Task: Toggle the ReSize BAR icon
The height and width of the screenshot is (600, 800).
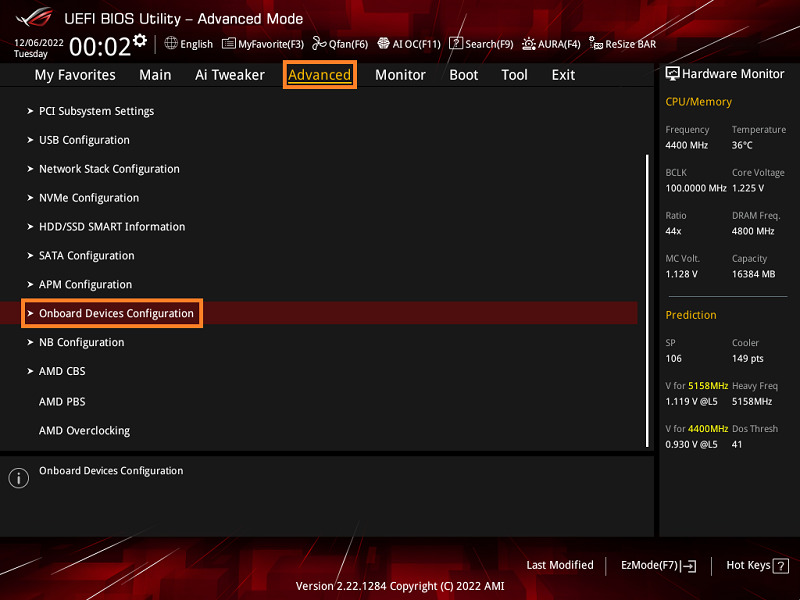Action: point(596,43)
